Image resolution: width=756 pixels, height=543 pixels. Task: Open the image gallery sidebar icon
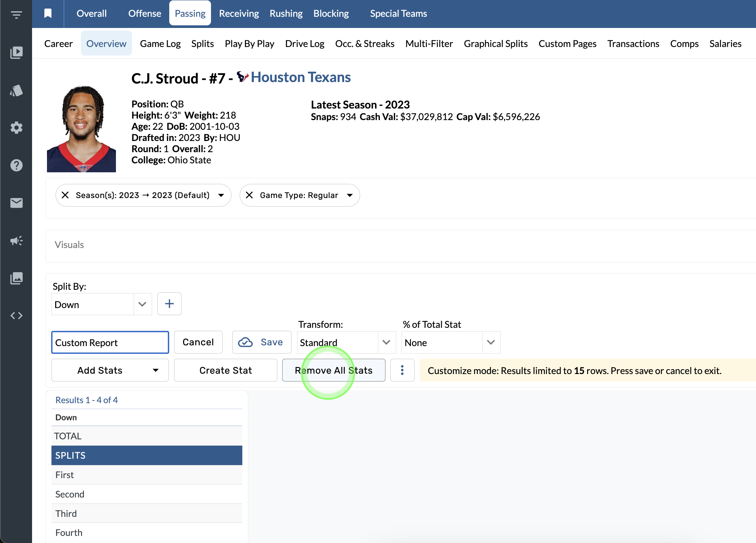pos(16,278)
